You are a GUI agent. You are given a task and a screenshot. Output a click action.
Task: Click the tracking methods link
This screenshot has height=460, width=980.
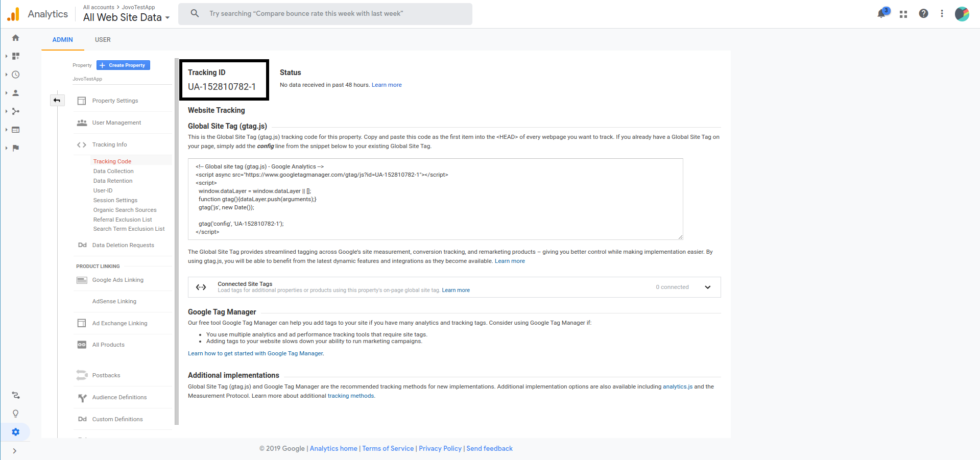351,396
